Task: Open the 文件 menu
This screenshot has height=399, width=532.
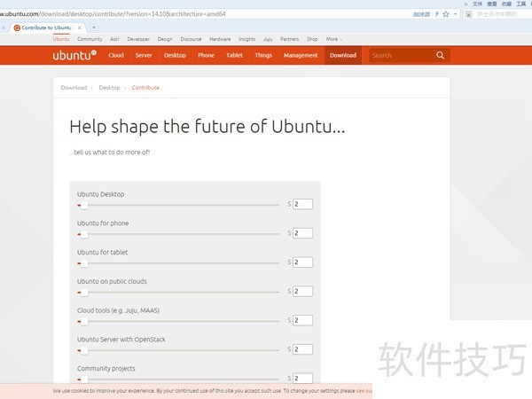Action: tap(477, 4)
